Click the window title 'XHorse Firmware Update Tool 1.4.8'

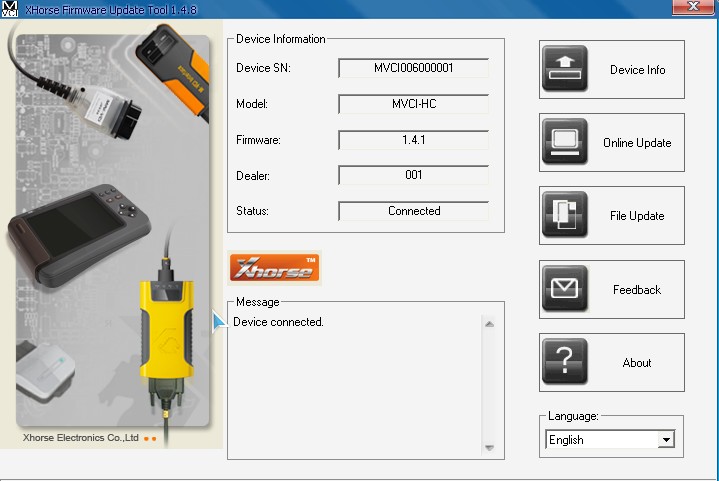111,10
